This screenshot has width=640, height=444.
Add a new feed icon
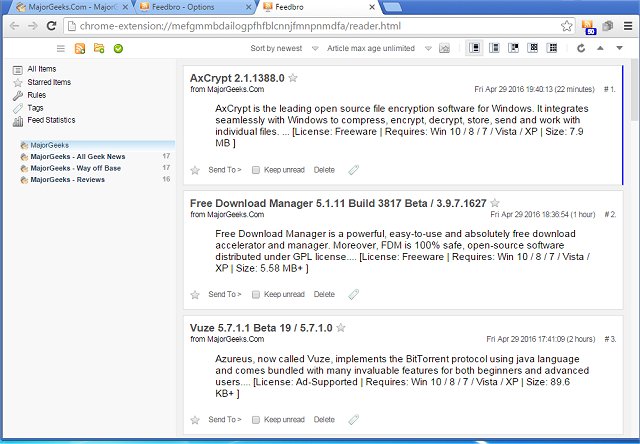pyautogui.click(x=80, y=49)
